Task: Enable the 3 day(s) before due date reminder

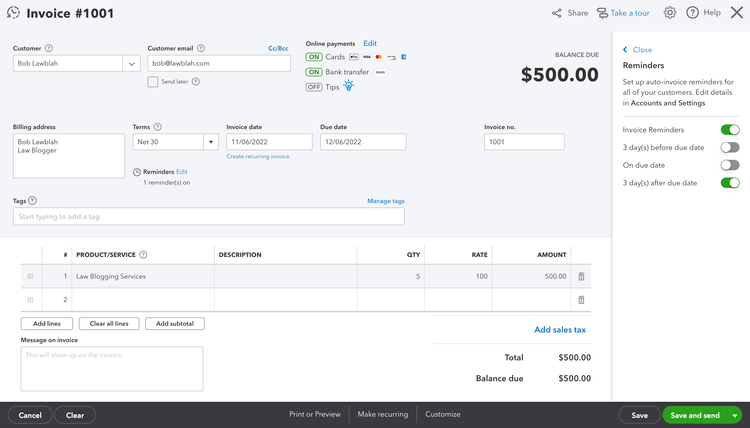Action: (x=730, y=147)
